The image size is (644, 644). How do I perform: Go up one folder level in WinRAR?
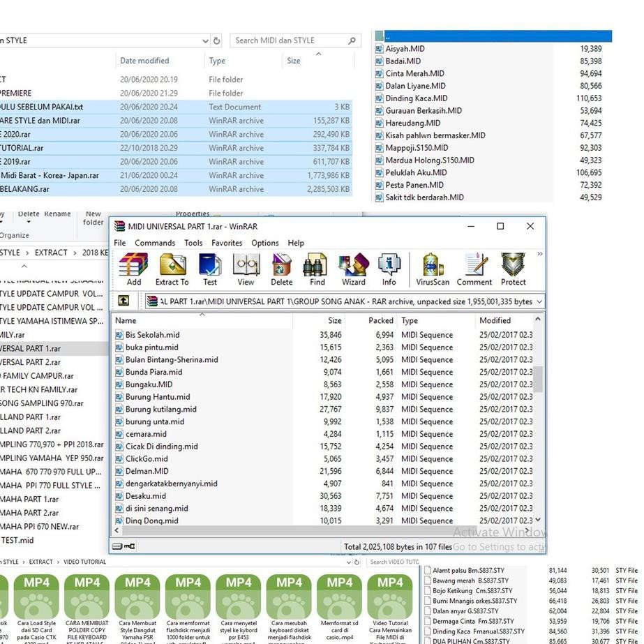pos(123,301)
